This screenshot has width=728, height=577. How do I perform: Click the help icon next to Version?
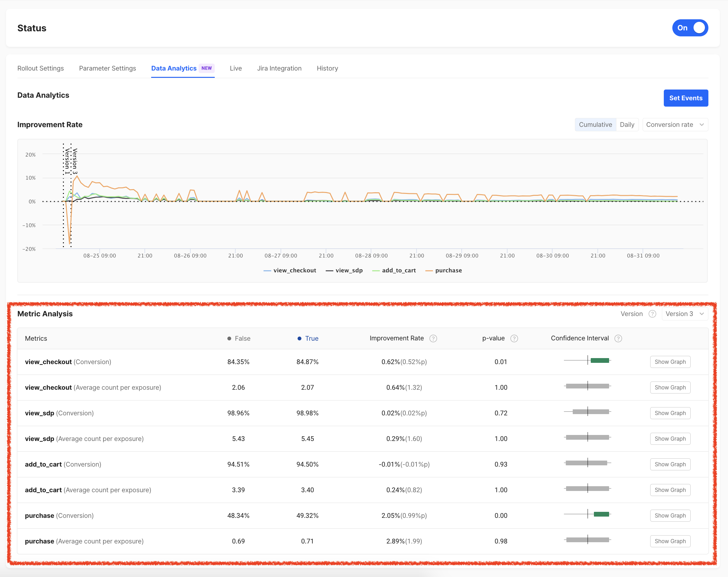click(x=652, y=314)
